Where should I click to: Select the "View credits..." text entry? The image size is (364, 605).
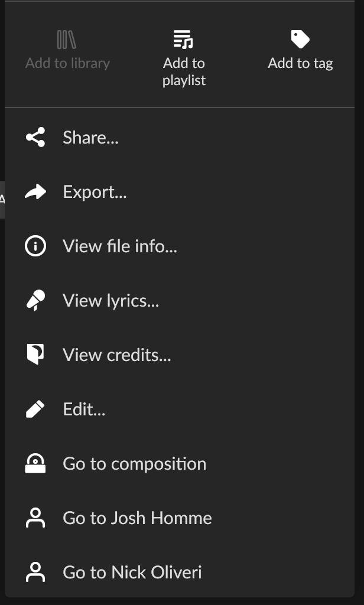click(x=117, y=355)
